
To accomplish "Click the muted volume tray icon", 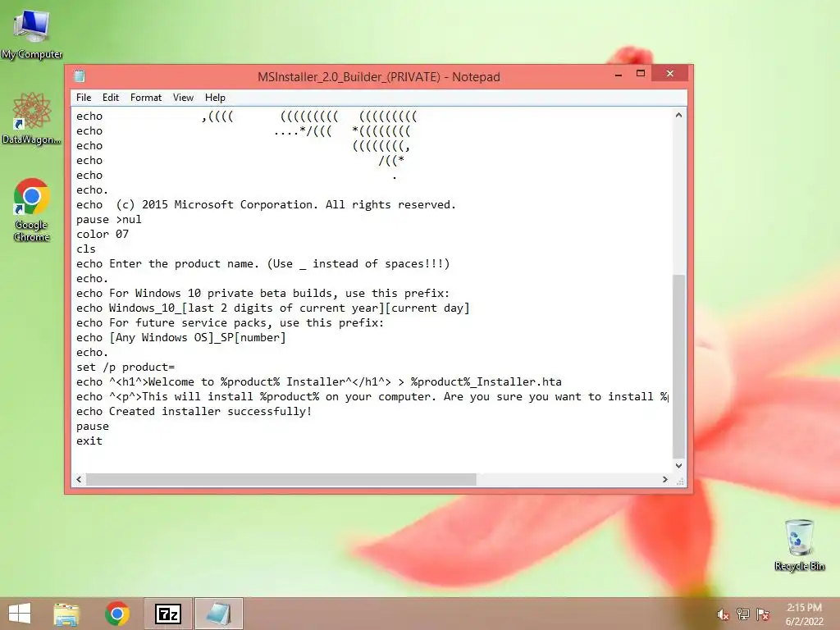I will click(x=723, y=614).
